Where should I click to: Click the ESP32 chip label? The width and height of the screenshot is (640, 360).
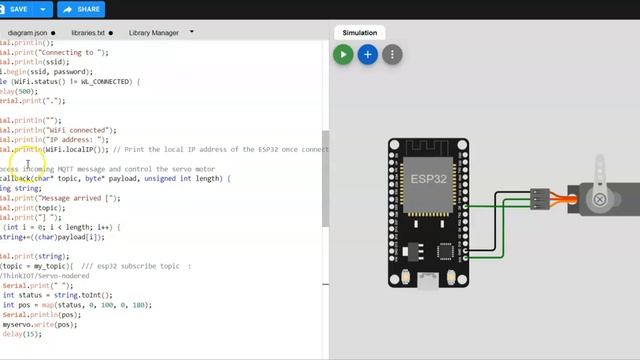coord(429,179)
